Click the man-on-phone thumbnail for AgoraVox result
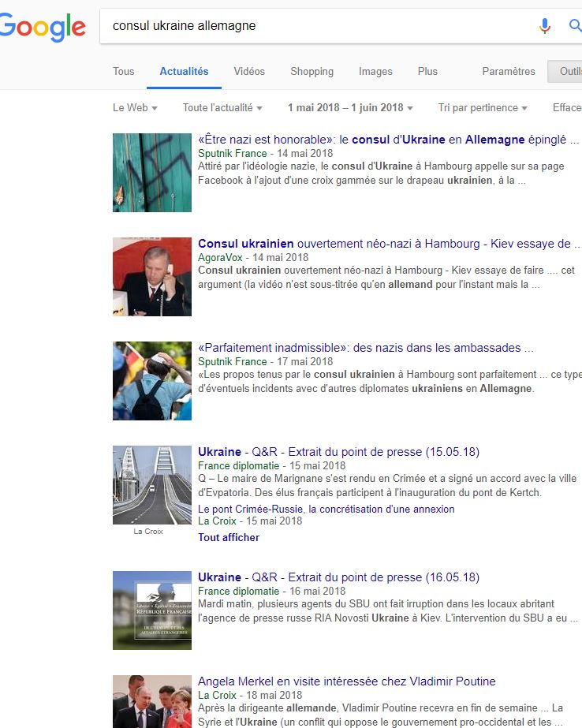Screen dimensions: 582x728 click(x=152, y=277)
